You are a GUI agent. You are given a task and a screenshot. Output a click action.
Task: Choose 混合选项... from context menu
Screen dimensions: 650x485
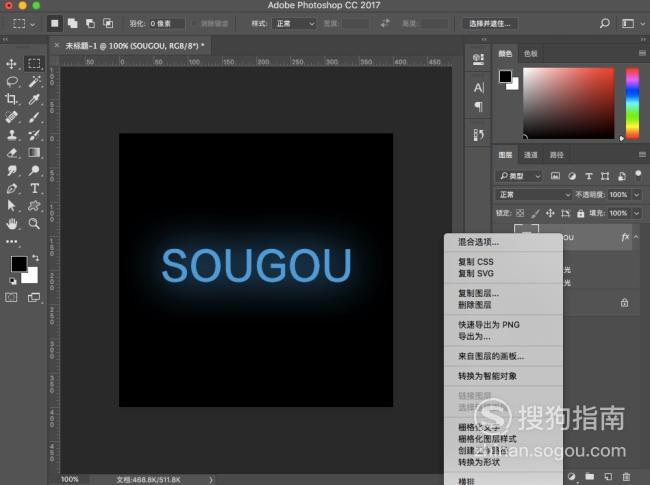coord(503,242)
